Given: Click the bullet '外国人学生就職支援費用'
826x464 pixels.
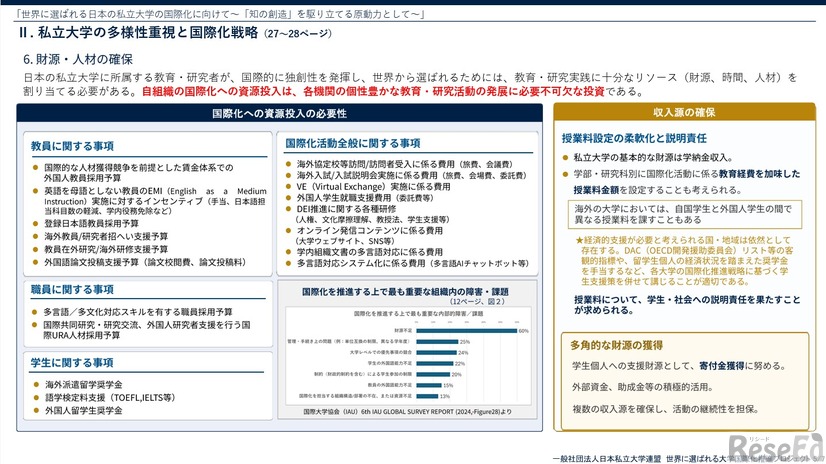Looking at the screenshot, I should click(365, 198).
